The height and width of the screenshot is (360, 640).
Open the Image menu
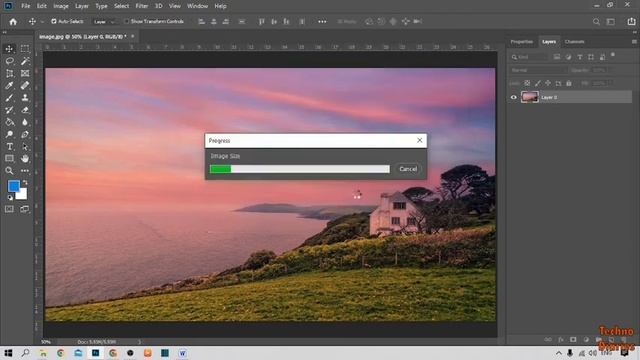pyautogui.click(x=61, y=6)
